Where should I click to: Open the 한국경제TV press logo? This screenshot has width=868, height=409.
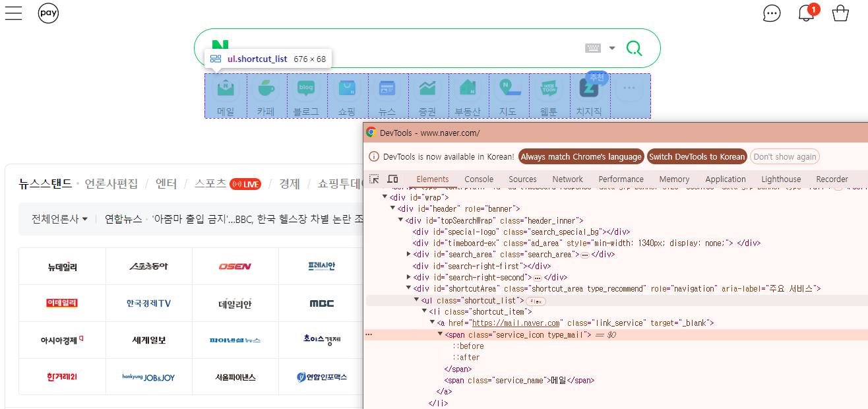(x=148, y=303)
